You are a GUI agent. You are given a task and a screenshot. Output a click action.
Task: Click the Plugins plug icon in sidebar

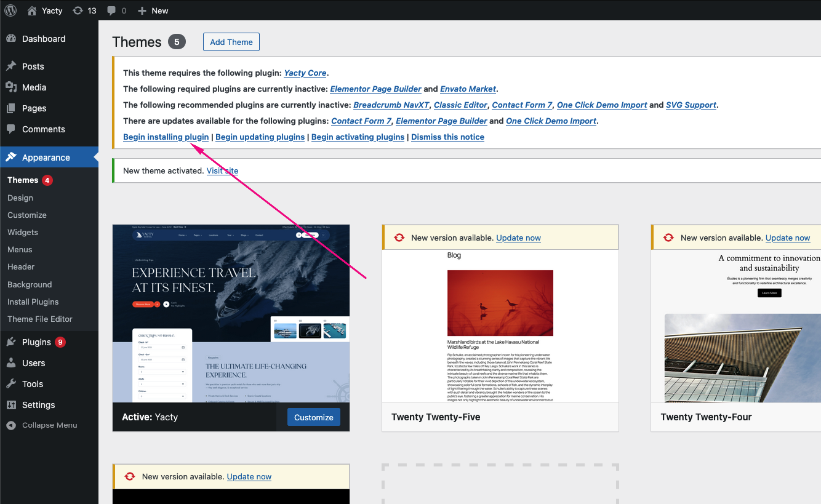click(x=11, y=342)
